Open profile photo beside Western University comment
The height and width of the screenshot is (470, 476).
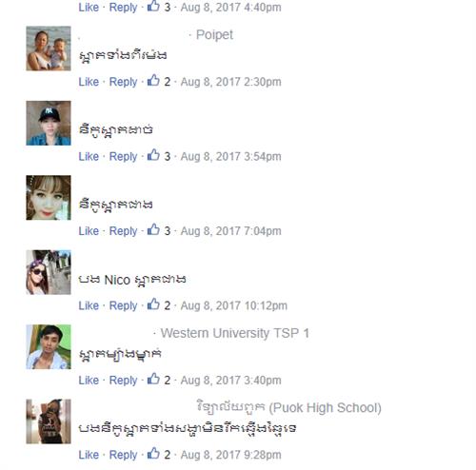tap(49, 346)
